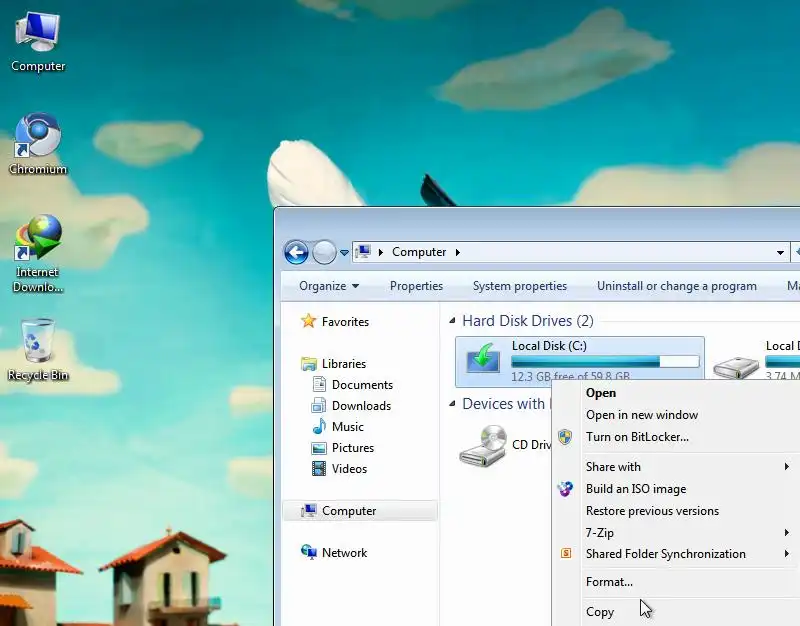Choose Format... from the context menu

(x=609, y=582)
